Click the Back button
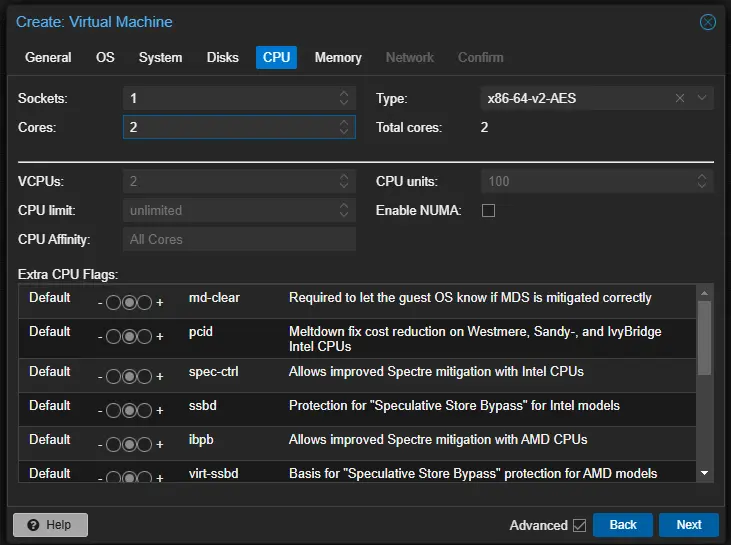The image size is (731, 545). coord(623,525)
